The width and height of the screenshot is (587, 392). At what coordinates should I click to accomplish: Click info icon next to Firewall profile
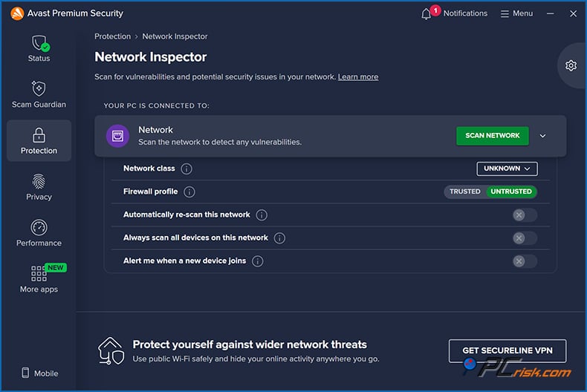189,192
